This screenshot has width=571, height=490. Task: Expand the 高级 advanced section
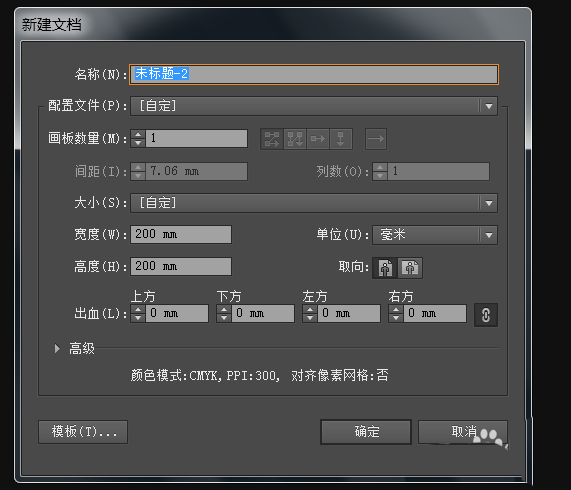pyautogui.click(x=57, y=349)
